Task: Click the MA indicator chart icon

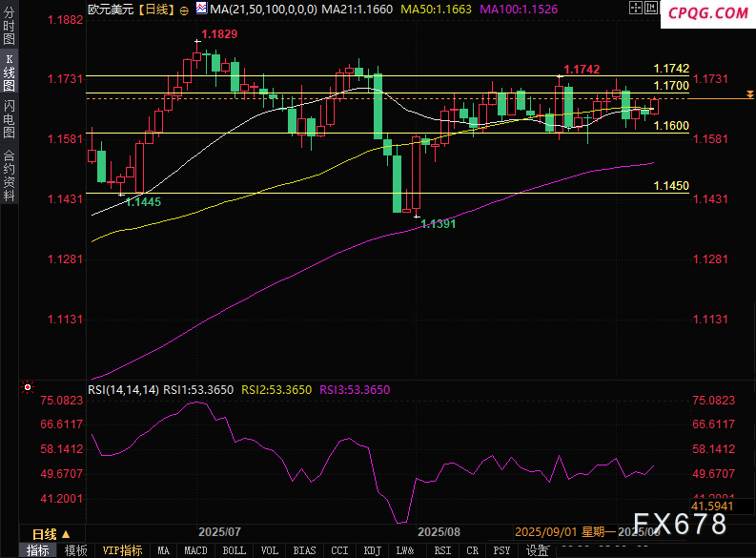Action: coord(200,10)
